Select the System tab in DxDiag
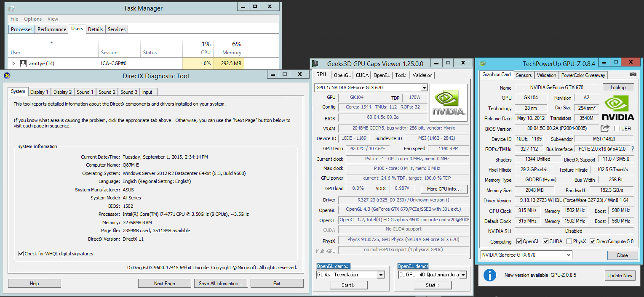The height and width of the screenshot is (297, 644). [18, 91]
